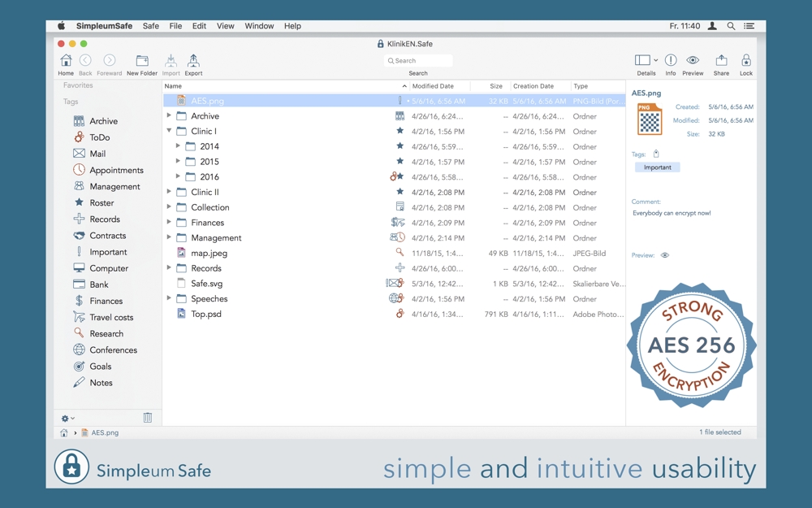
Task: Open the gear settings menu in sidebar
Action: [68, 419]
